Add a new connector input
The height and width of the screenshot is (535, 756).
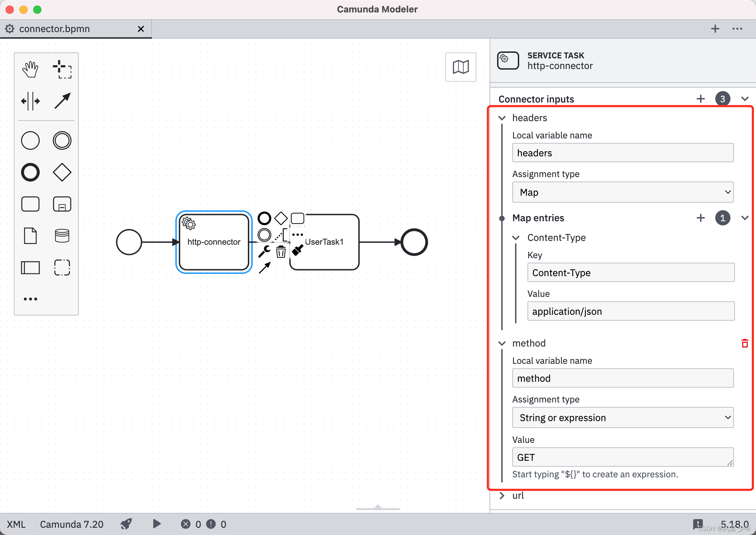point(701,99)
